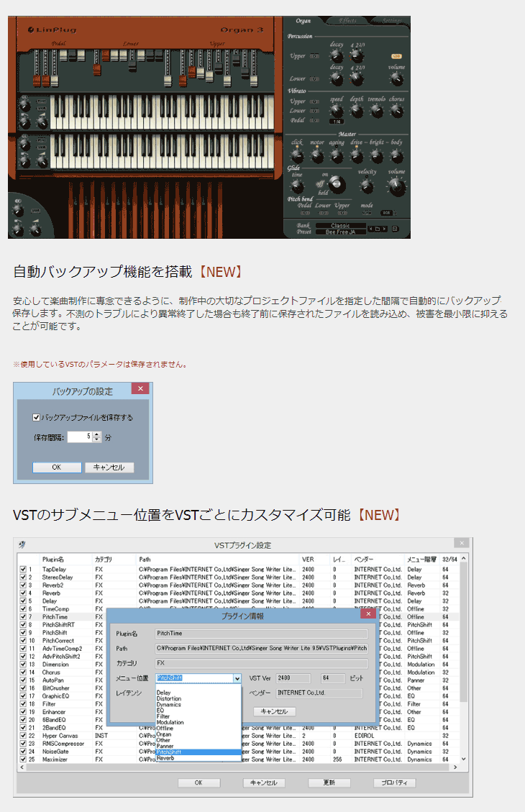
Task: Click the LinPlug logo on the organ
Action: coord(52,30)
